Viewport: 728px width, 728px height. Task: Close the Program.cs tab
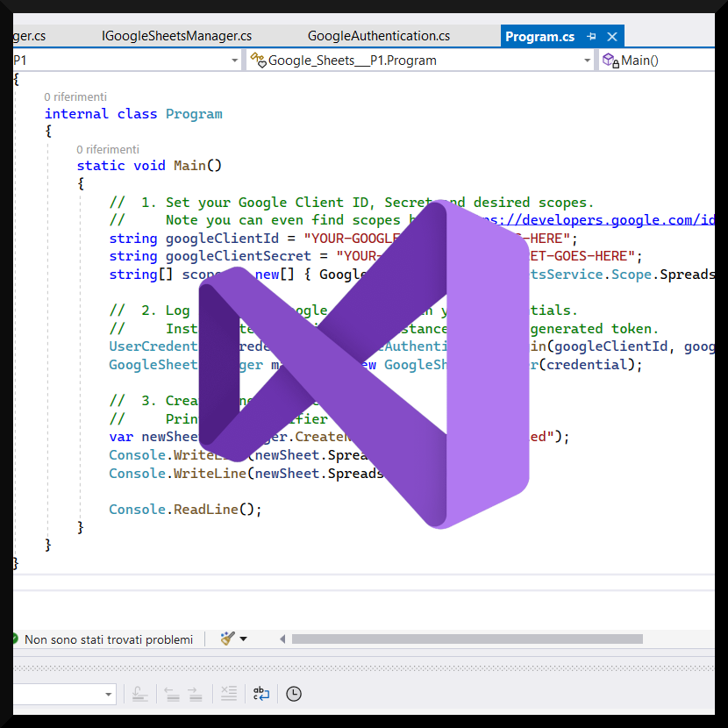pyautogui.click(x=612, y=37)
